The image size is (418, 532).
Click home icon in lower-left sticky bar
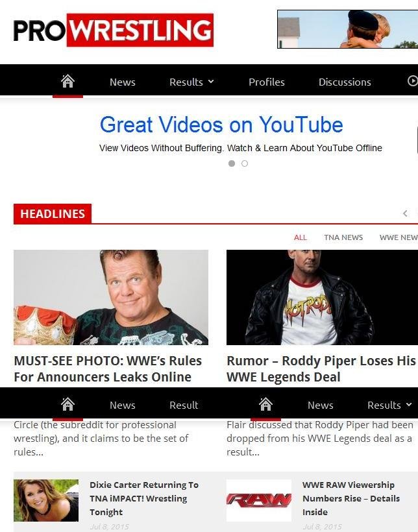pos(68,404)
